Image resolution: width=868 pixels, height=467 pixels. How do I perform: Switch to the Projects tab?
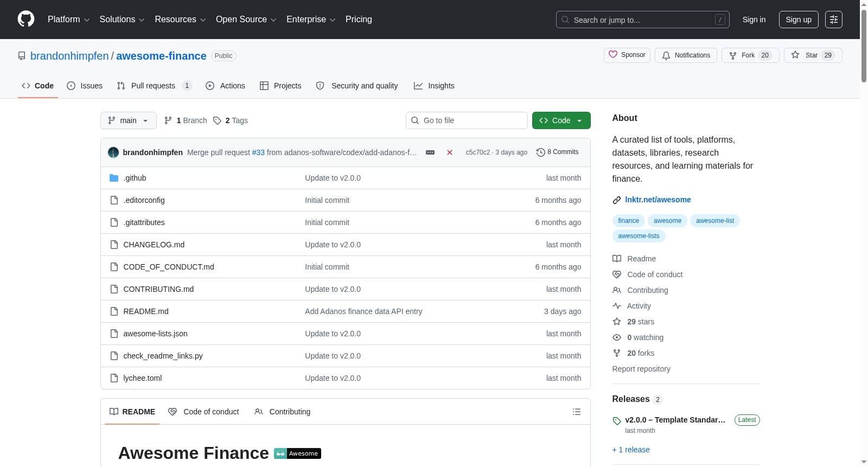(280, 86)
